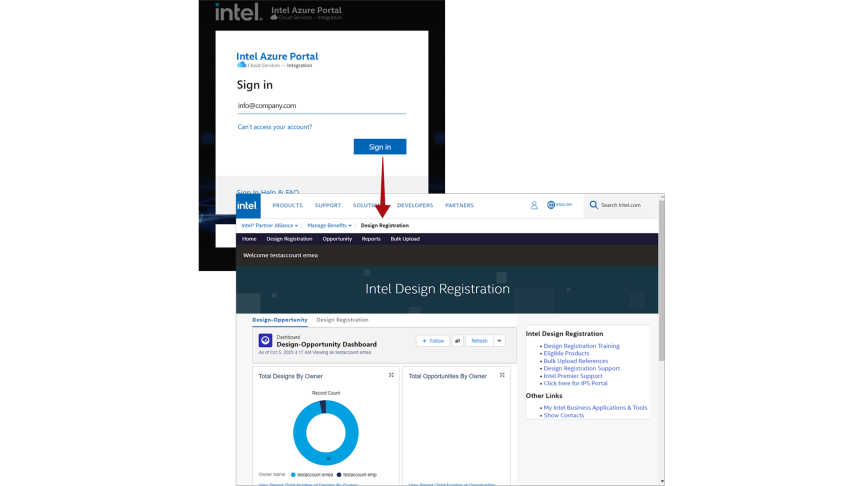Open Intel Premier Support link

pyautogui.click(x=573, y=376)
